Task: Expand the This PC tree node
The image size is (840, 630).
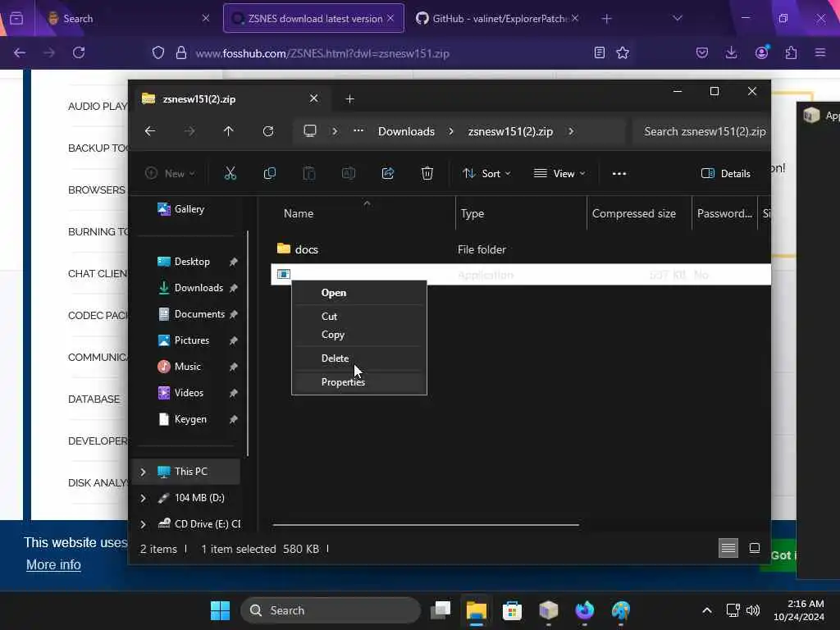Action: (x=143, y=472)
